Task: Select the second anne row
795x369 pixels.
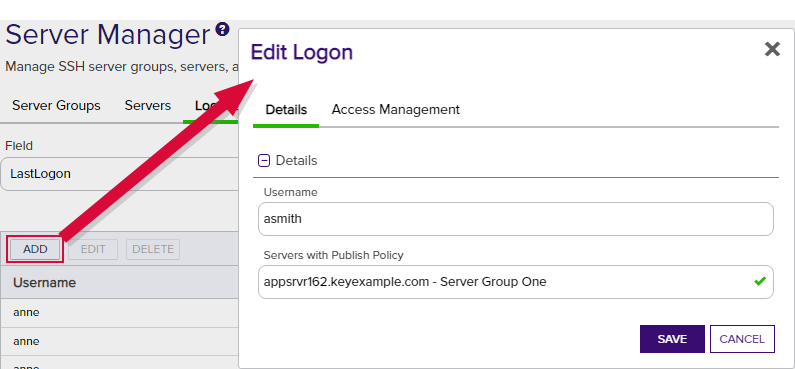Action: click(x=120, y=341)
